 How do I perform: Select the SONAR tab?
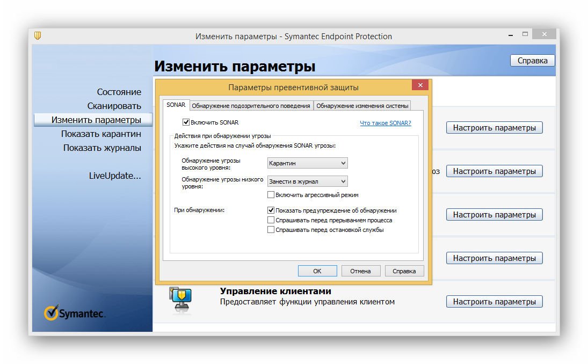pyautogui.click(x=176, y=105)
